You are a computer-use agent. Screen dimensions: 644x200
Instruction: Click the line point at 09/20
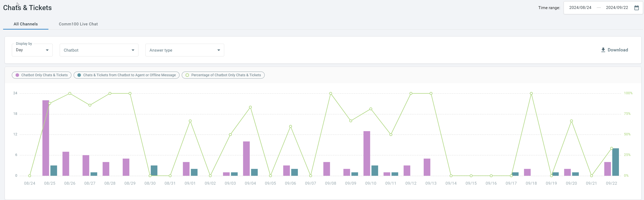click(x=571, y=121)
